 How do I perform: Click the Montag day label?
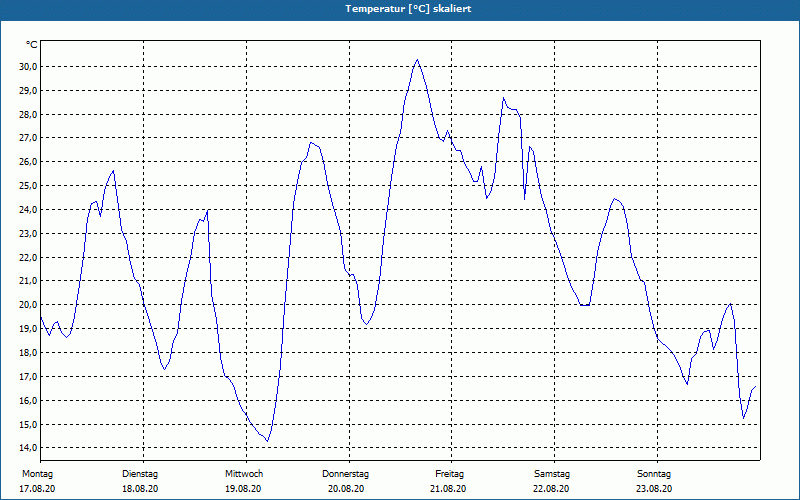pos(37,474)
